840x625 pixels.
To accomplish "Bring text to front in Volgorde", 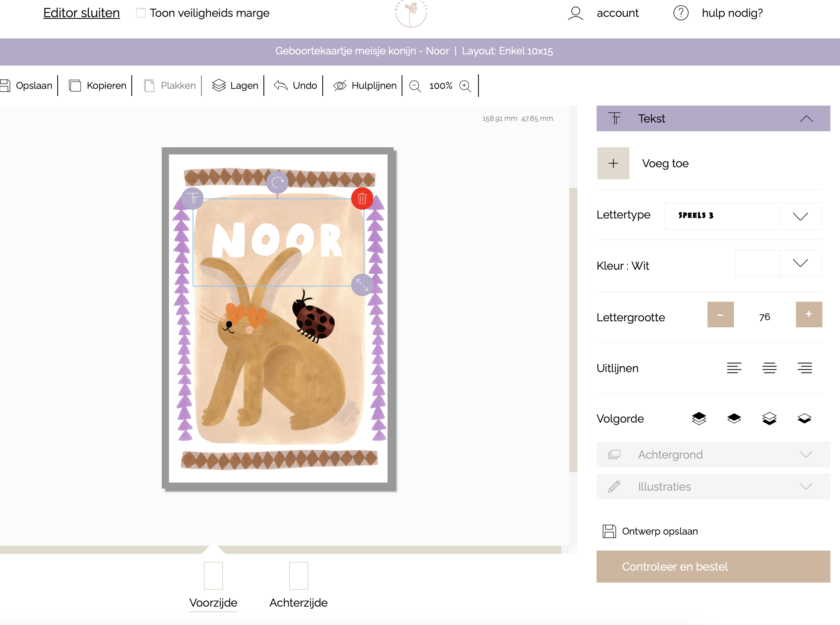I will click(699, 419).
